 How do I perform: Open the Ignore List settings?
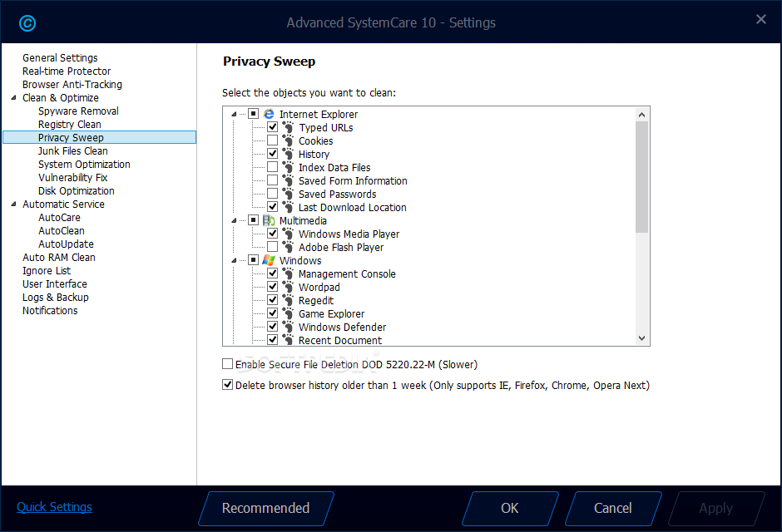coord(47,270)
